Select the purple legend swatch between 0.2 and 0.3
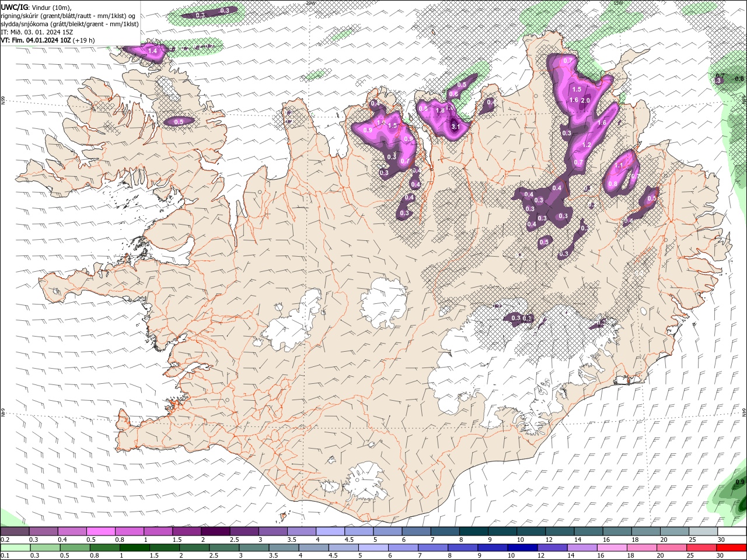 [15, 531]
